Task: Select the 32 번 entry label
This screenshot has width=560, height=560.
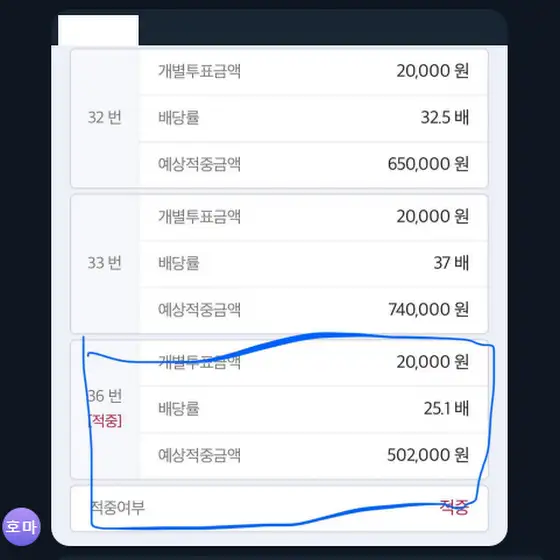Action: tap(105, 118)
